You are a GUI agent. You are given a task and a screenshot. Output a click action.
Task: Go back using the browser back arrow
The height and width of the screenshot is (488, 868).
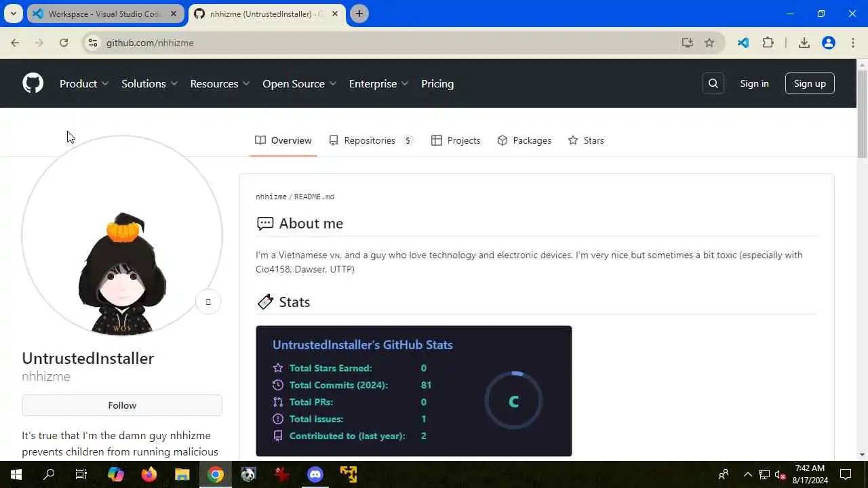tap(15, 43)
